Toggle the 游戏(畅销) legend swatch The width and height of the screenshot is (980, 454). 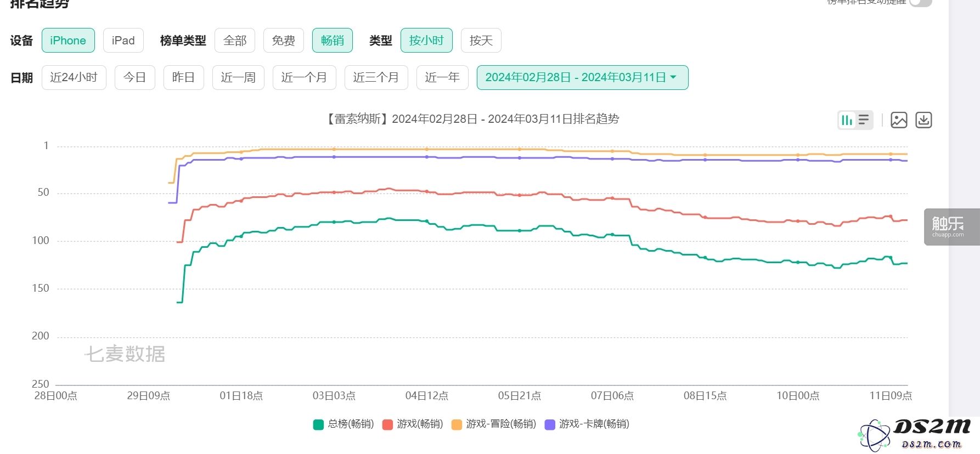(x=387, y=424)
